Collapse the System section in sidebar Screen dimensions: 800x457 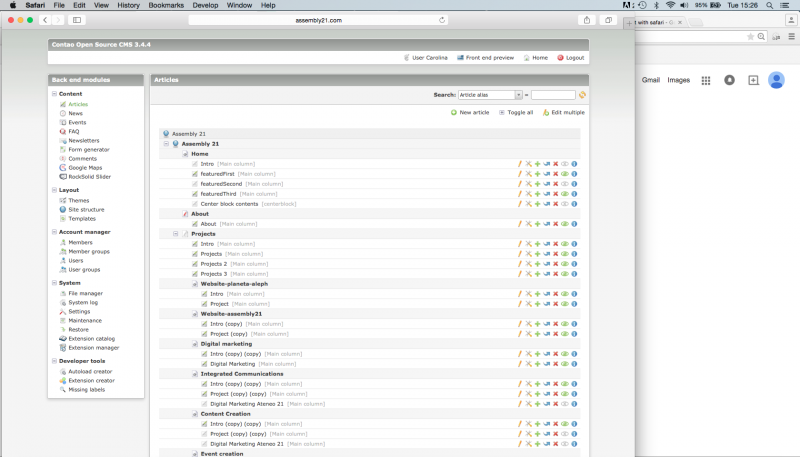(x=54, y=283)
